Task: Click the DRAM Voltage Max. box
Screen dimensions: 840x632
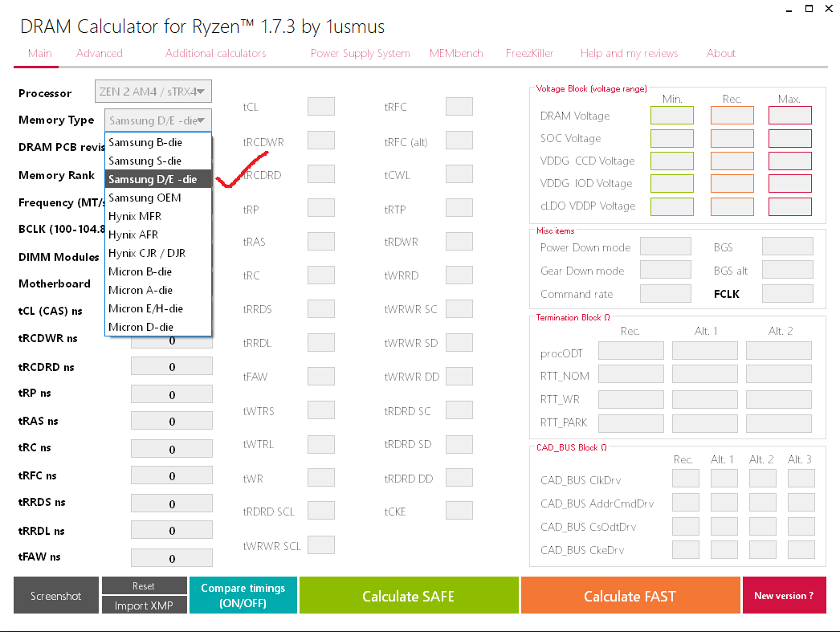Action: pos(789,115)
